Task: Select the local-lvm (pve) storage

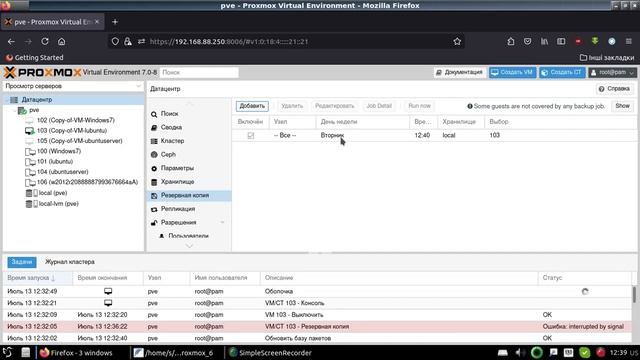Action: point(58,203)
